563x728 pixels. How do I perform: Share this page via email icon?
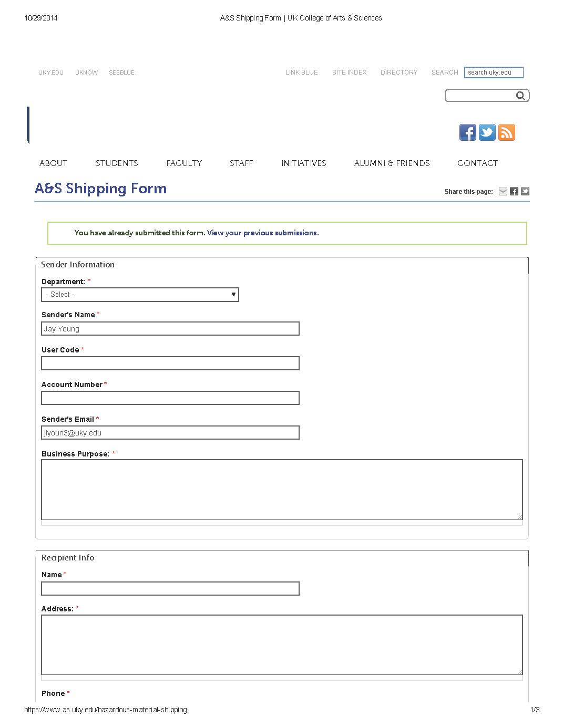tap(503, 191)
